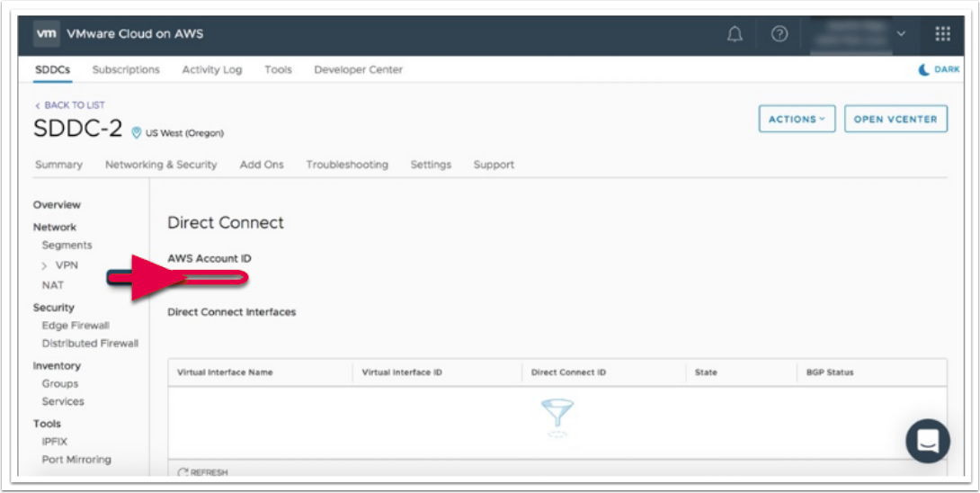Open Distributed Firewall in sidebar
The height and width of the screenshot is (493, 980).
pyautogui.click(x=90, y=344)
